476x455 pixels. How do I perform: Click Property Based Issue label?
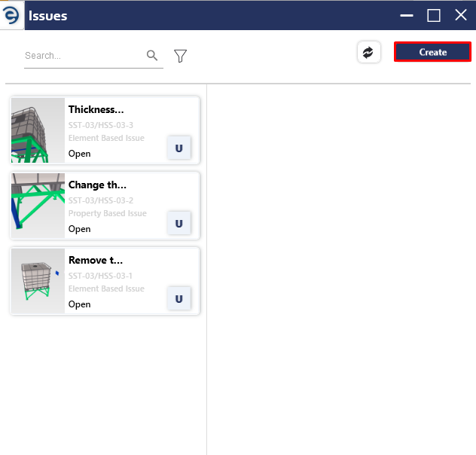(x=108, y=213)
